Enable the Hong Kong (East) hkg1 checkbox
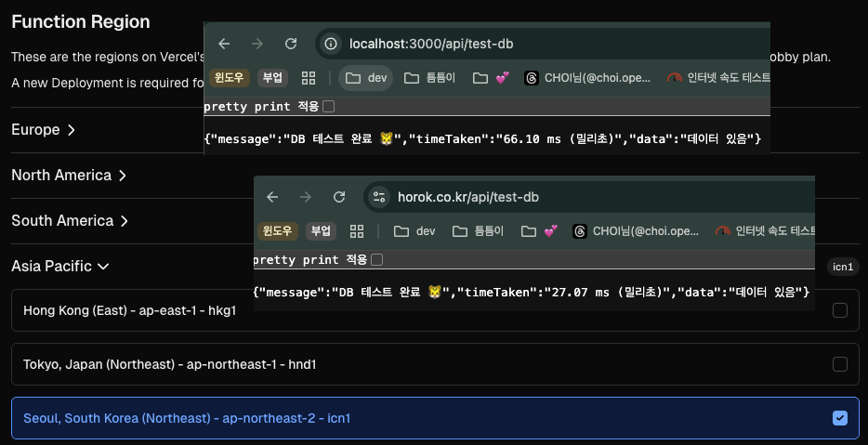Image resolution: width=868 pixels, height=445 pixels. pos(840,310)
